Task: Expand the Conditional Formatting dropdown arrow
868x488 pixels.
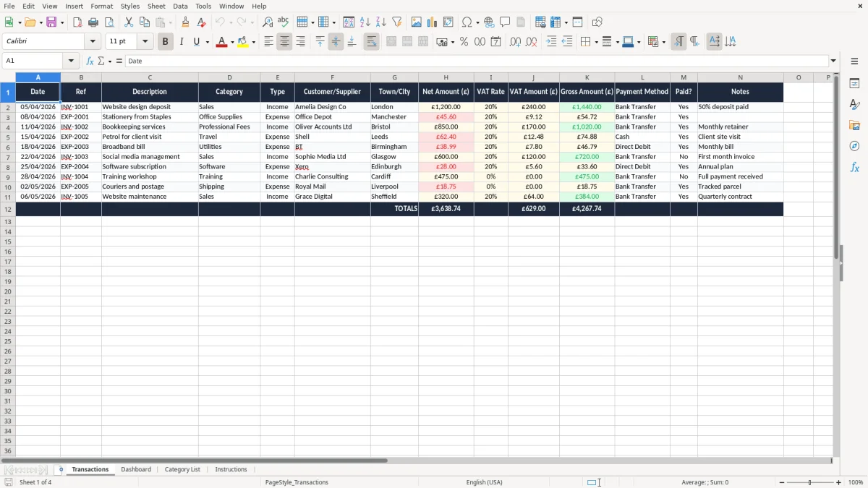Action: pos(663,42)
